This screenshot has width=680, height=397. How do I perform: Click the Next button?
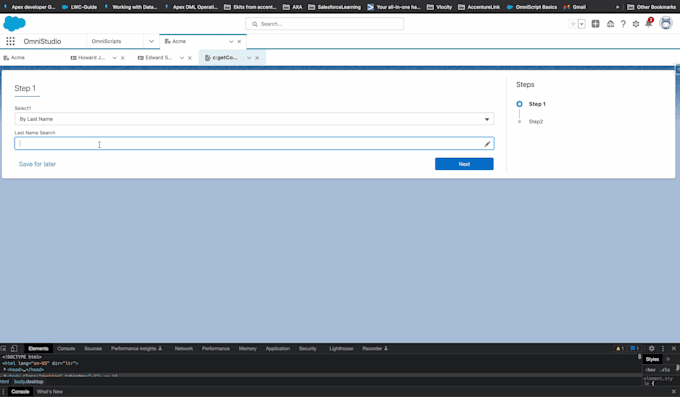coord(464,164)
